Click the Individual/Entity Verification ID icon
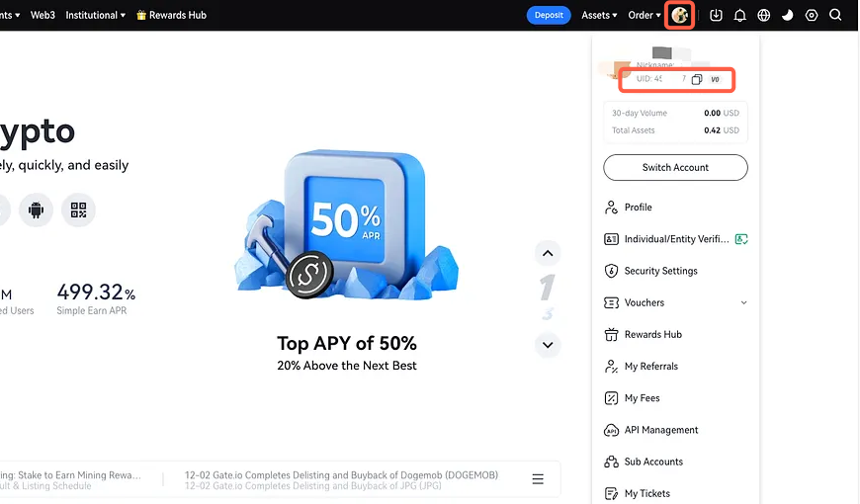 point(611,239)
